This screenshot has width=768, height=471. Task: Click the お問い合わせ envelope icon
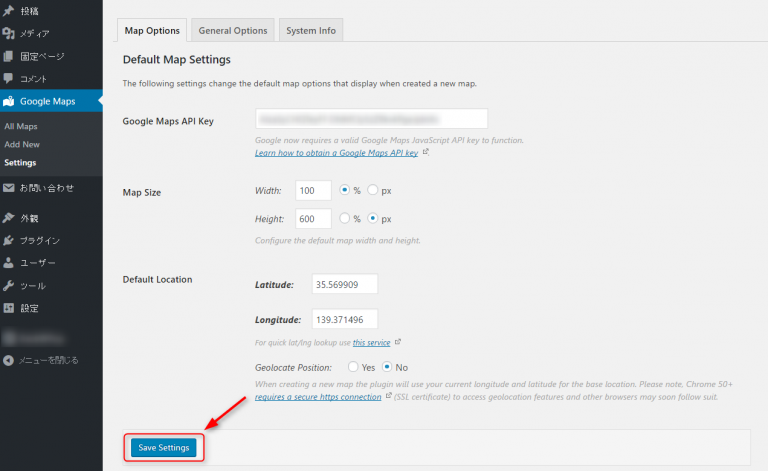pyautogui.click(x=9, y=187)
